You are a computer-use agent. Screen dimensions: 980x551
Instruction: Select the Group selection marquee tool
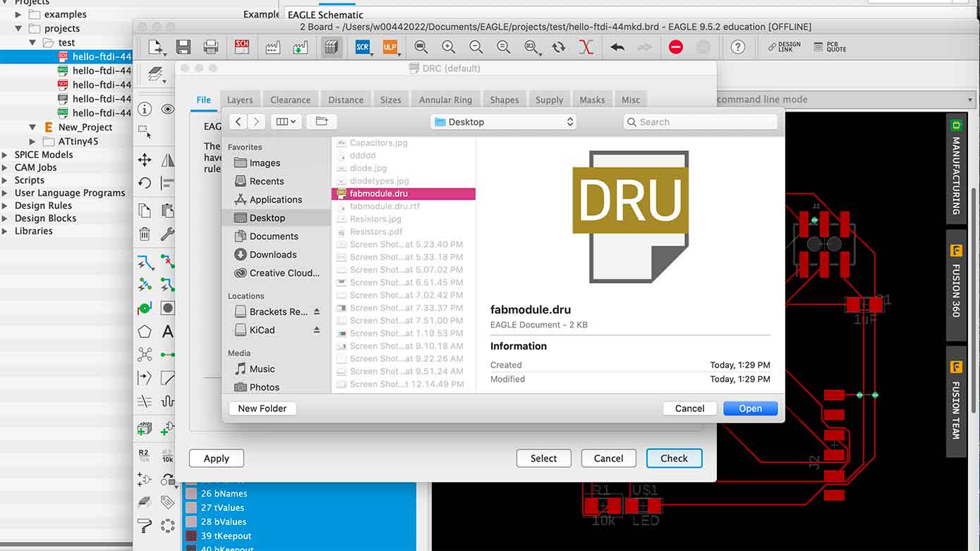143,131
